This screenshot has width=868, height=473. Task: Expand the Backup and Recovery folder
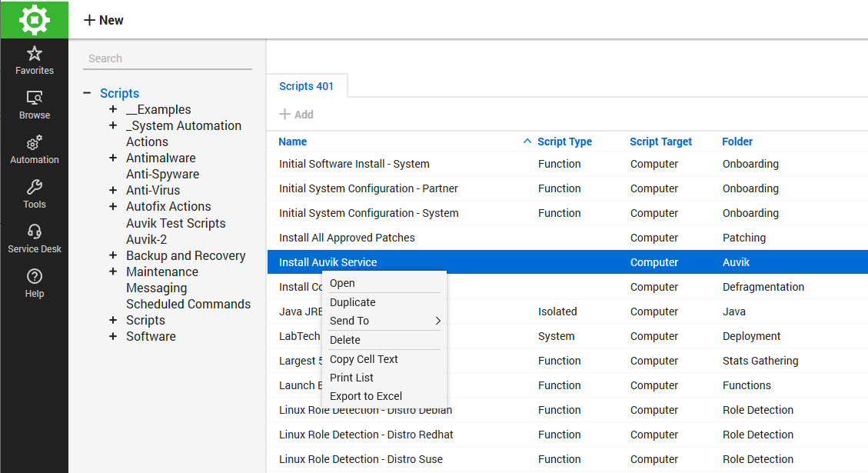pos(113,255)
